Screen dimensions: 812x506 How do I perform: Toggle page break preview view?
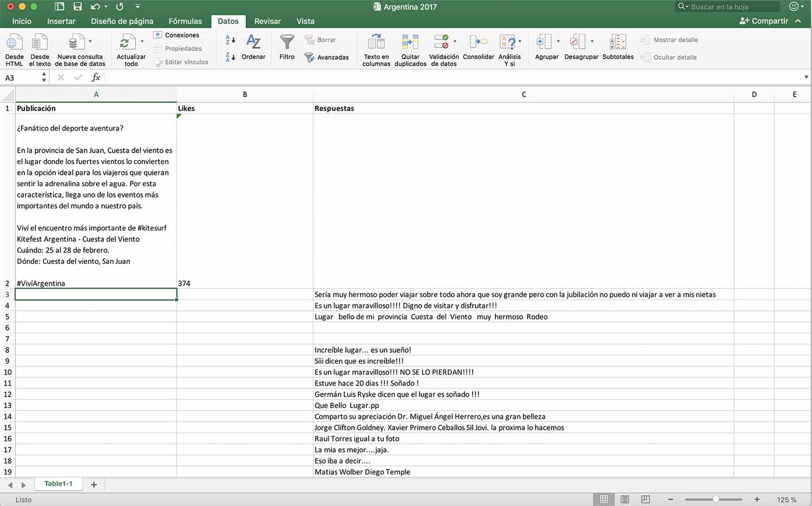coord(645,500)
